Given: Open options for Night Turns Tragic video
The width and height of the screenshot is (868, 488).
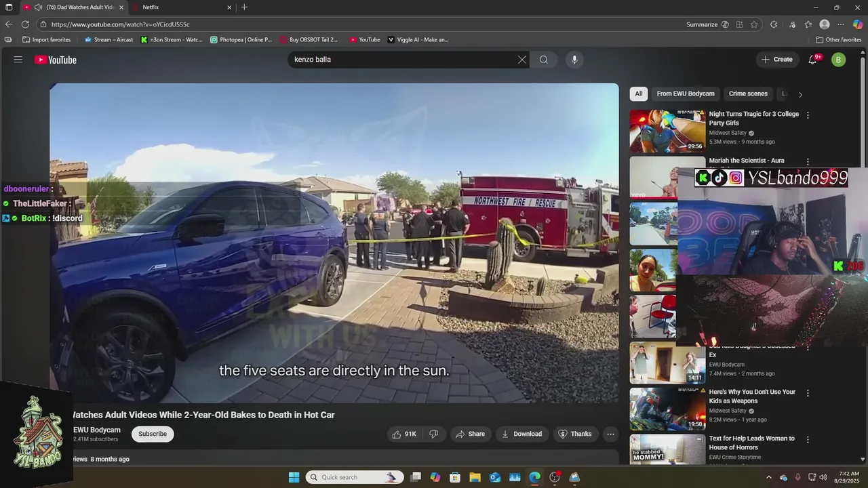Looking at the screenshot, I should [x=808, y=115].
